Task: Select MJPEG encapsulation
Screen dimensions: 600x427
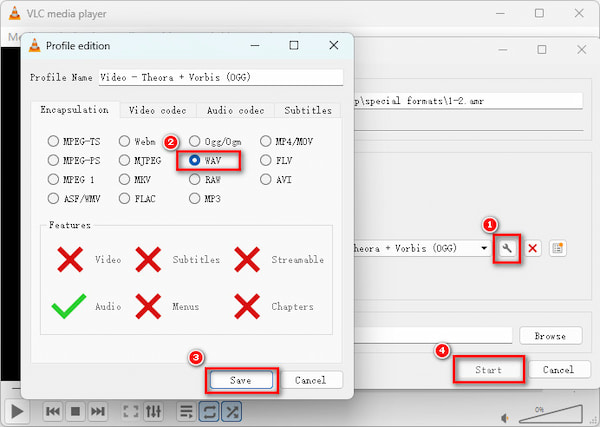Action: coord(140,160)
